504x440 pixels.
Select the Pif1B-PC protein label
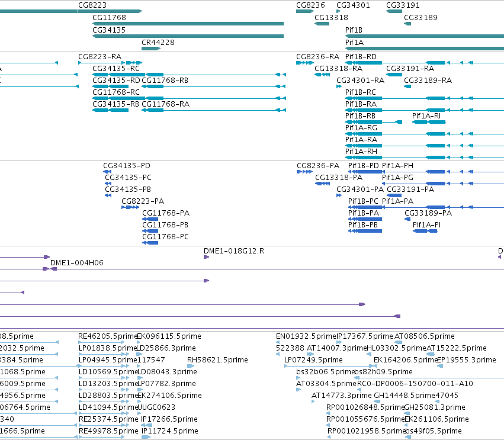pos(363,201)
